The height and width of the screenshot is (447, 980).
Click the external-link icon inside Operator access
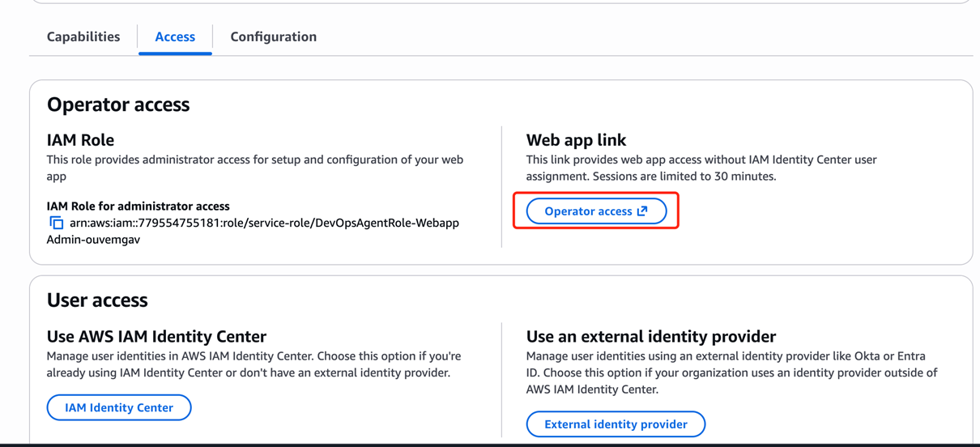pyautogui.click(x=642, y=211)
